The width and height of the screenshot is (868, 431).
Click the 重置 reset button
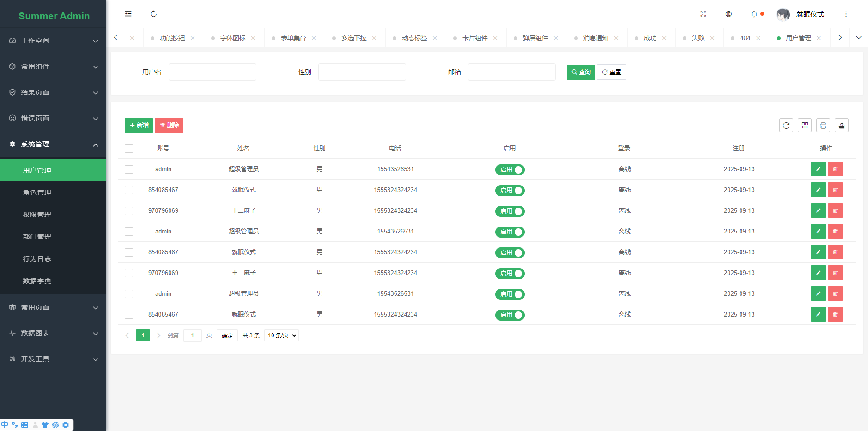(x=611, y=72)
